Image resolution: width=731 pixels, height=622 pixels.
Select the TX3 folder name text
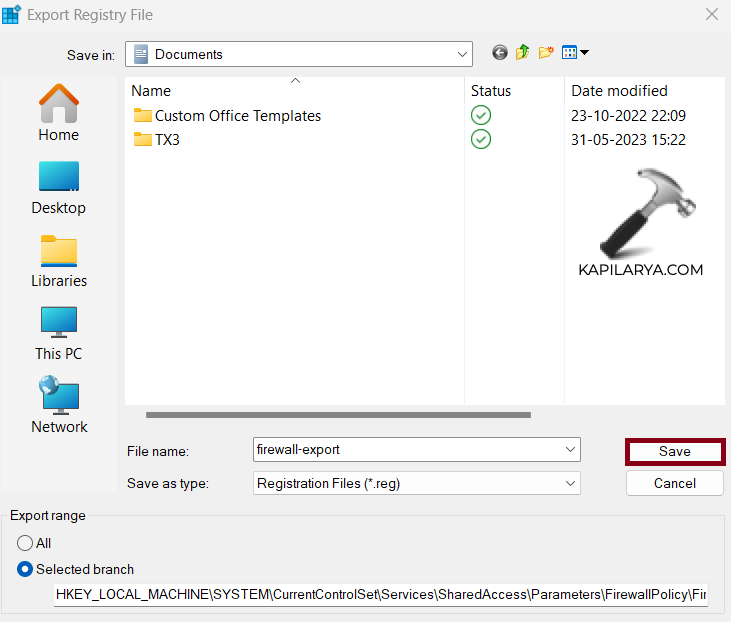[167, 139]
